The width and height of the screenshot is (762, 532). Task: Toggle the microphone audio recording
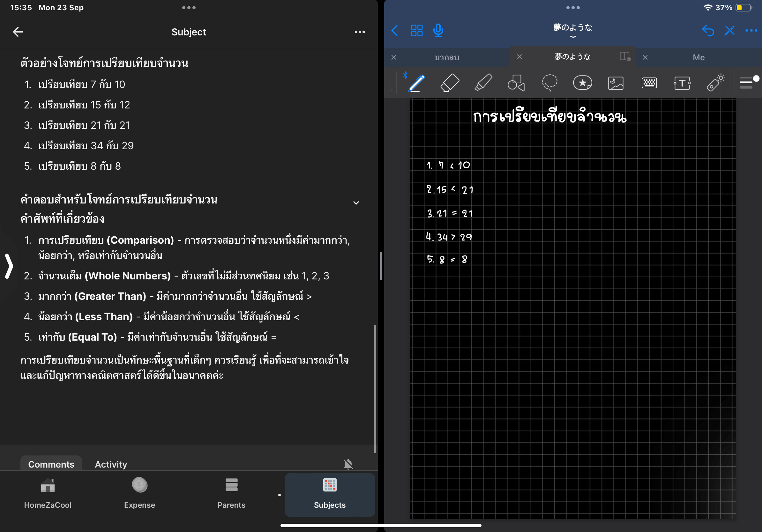click(438, 31)
